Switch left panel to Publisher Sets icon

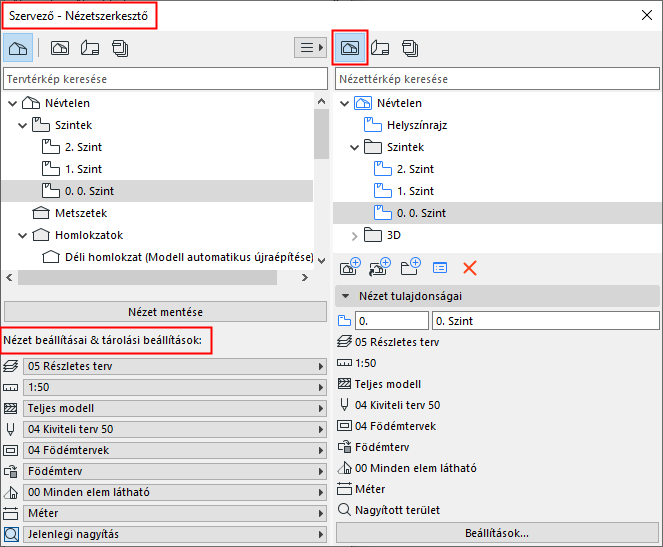120,48
